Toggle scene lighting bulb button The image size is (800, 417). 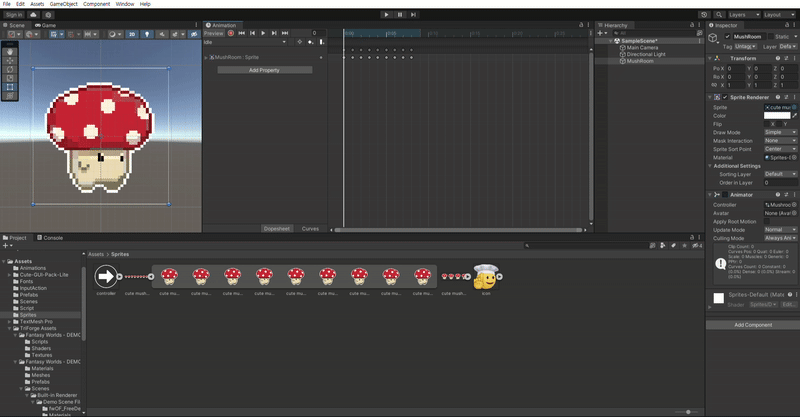pos(147,34)
